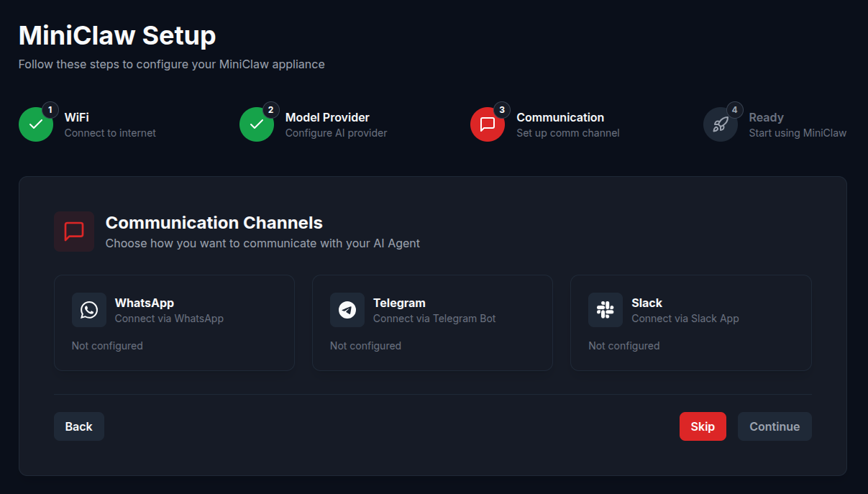This screenshot has width=868, height=494.
Task: Click the 'Connect via Slack App' text
Action: coord(685,319)
